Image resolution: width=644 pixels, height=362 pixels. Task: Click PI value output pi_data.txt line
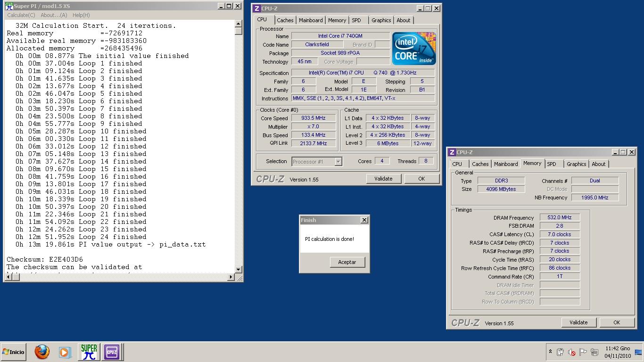pos(111,244)
